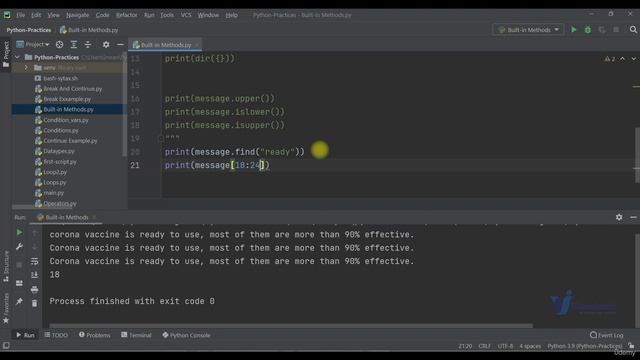
Task: Go to previous highlighted warning arrow
Action: [x=622, y=59]
